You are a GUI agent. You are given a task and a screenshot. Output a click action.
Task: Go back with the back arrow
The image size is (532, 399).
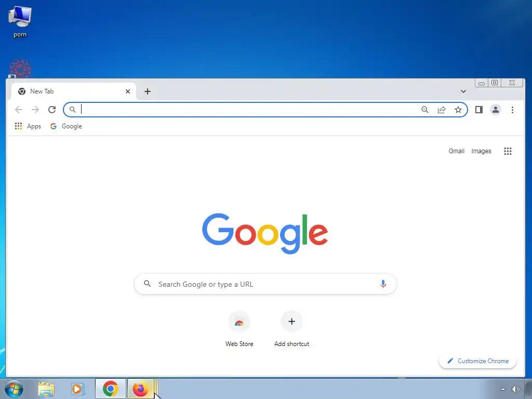pyautogui.click(x=19, y=110)
